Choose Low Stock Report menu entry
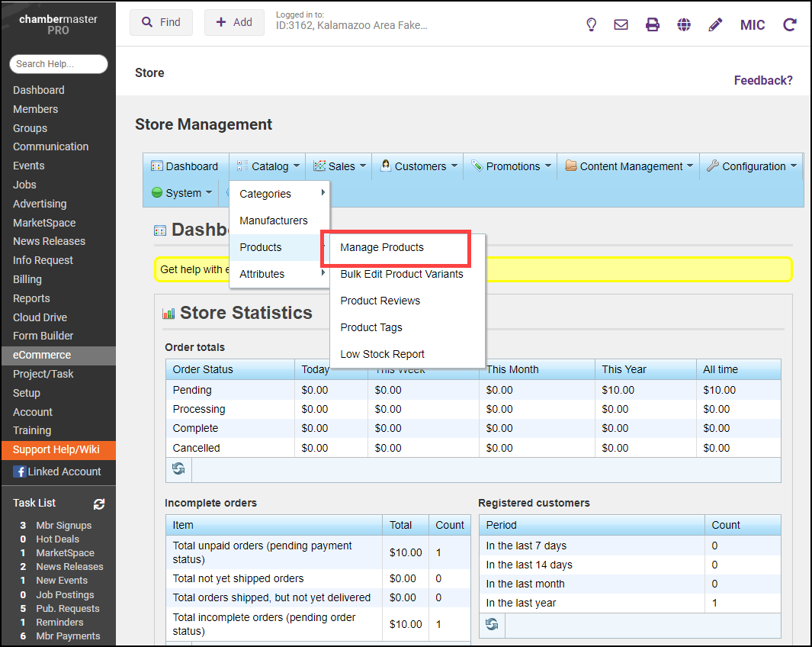Image resolution: width=812 pixels, height=647 pixels. (x=382, y=354)
